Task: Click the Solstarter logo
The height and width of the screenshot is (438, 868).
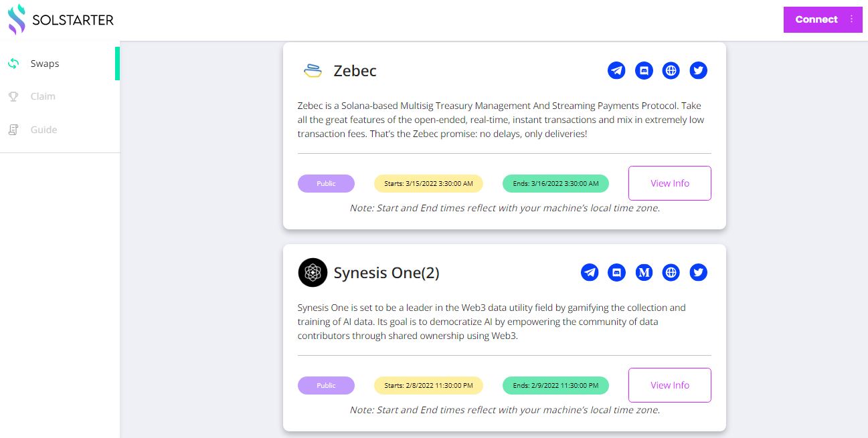Action: coord(60,19)
